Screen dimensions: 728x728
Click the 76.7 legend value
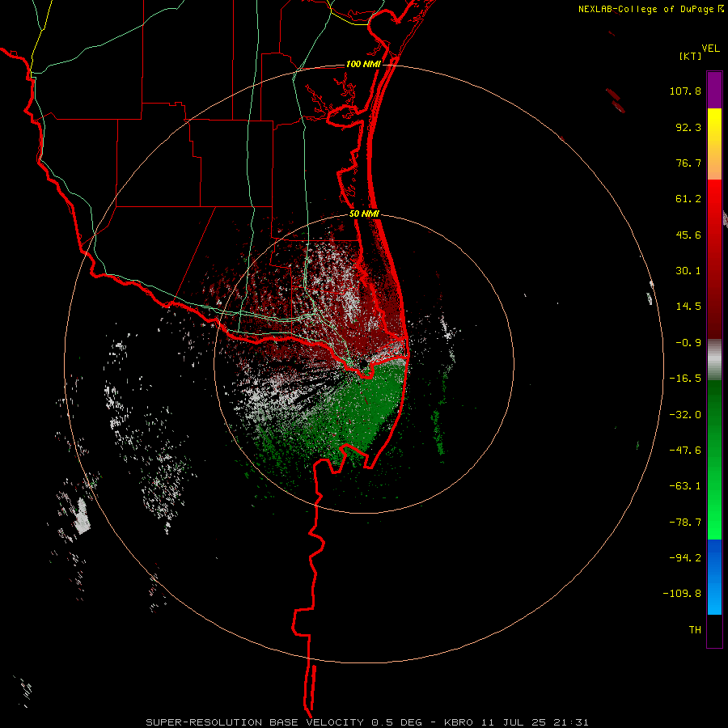pyautogui.click(x=688, y=163)
